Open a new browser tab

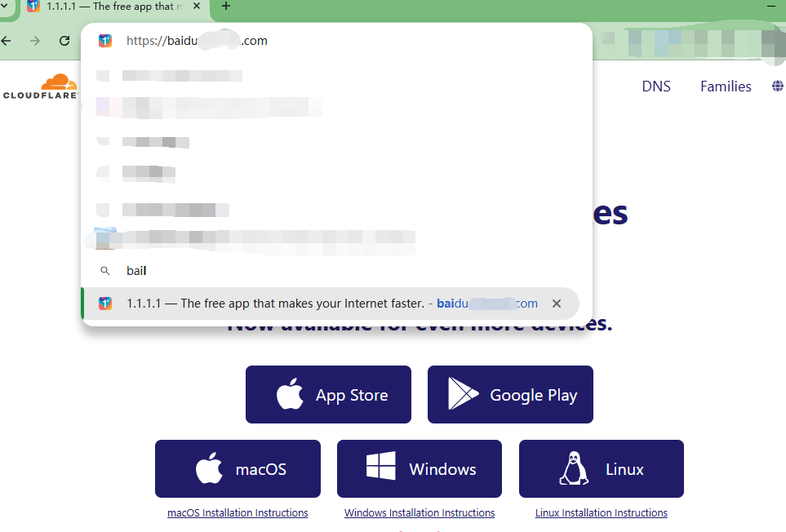[226, 7]
